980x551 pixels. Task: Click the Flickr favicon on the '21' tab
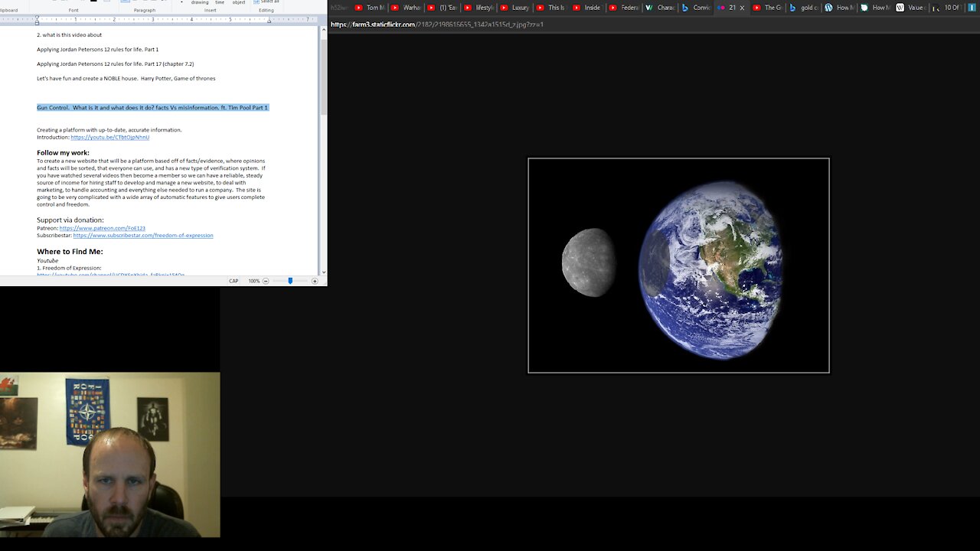coord(721,8)
